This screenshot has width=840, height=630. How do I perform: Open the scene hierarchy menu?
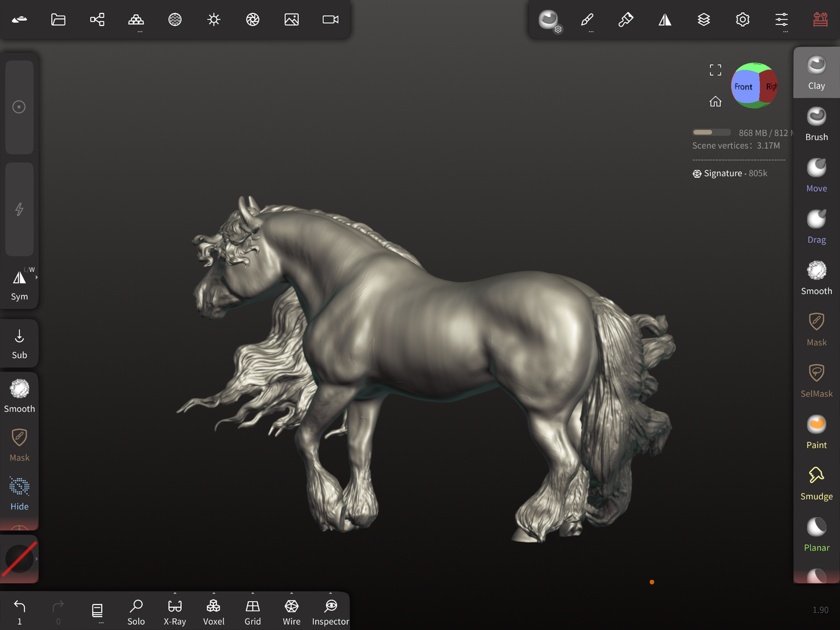tap(97, 20)
